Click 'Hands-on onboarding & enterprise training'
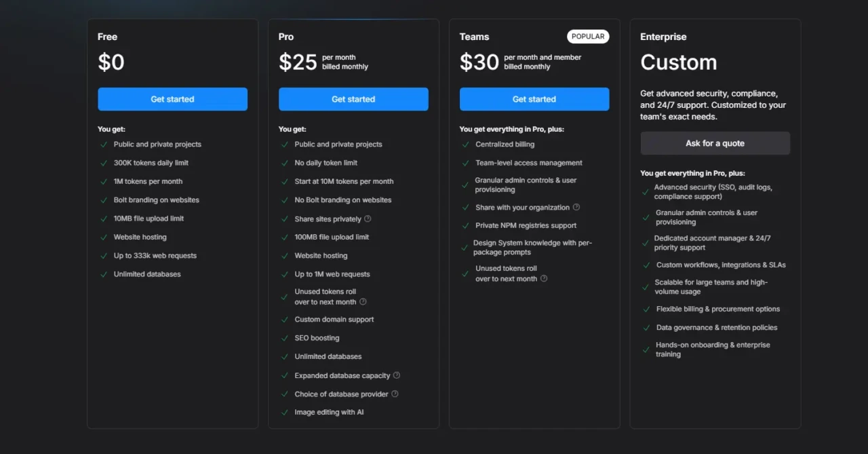This screenshot has height=454, width=868. [x=713, y=349]
